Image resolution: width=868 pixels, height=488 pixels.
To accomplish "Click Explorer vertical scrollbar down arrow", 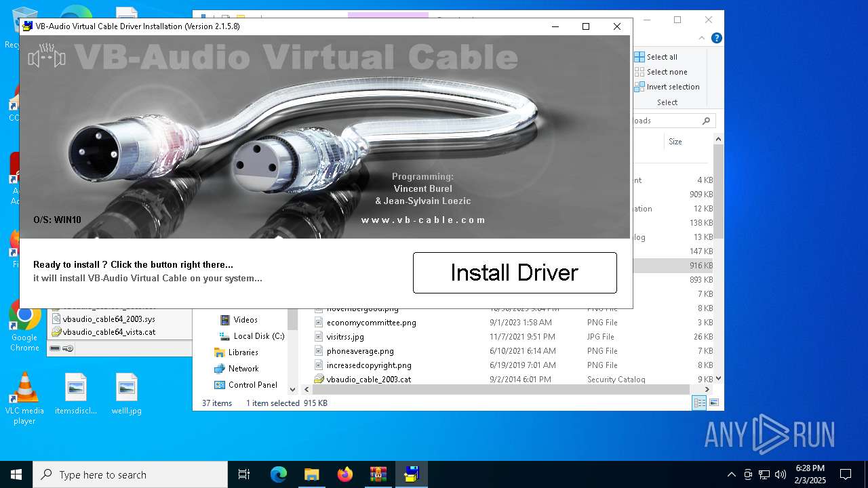I will (x=718, y=379).
